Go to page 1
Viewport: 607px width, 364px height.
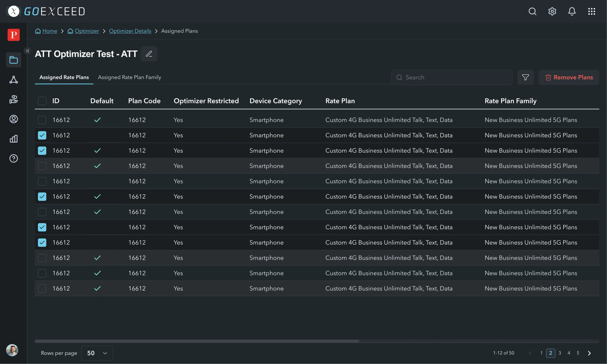[x=541, y=353]
